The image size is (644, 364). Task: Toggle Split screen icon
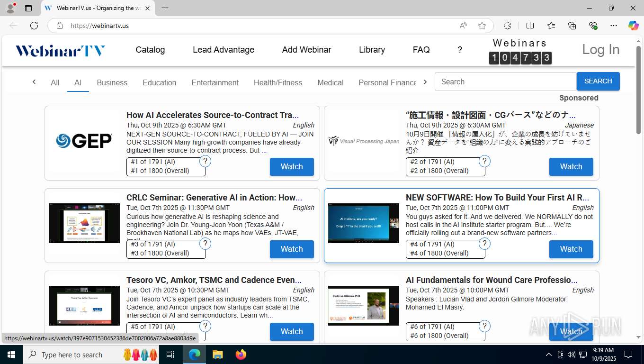(x=530, y=26)
